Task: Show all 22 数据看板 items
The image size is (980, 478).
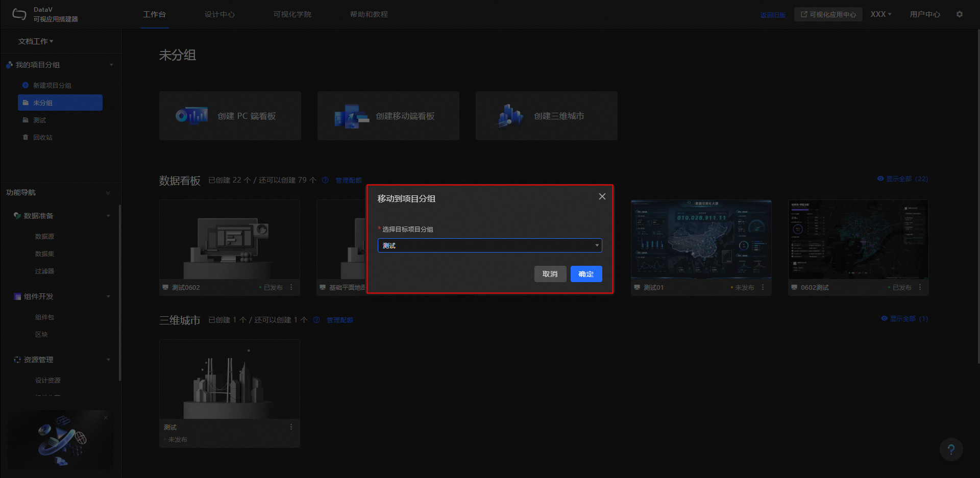Action: coord(902,179)
